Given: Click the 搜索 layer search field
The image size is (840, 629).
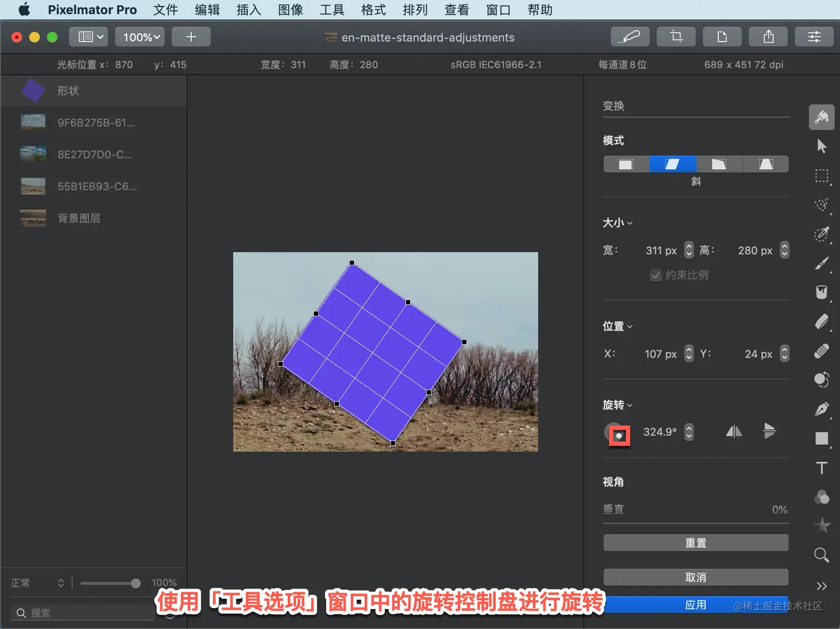Looking at the screenshot, I should 82,613.
